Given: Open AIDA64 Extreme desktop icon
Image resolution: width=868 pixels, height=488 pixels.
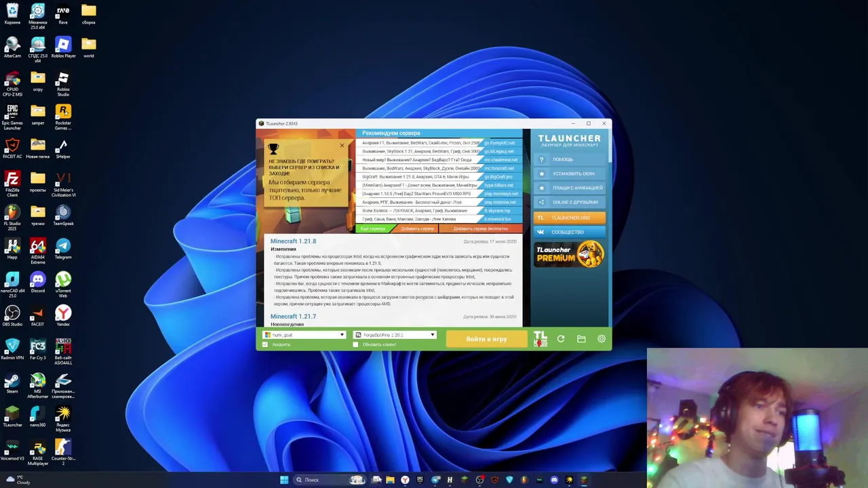Looking at the screenshot, I should click(x=38, y=251).
